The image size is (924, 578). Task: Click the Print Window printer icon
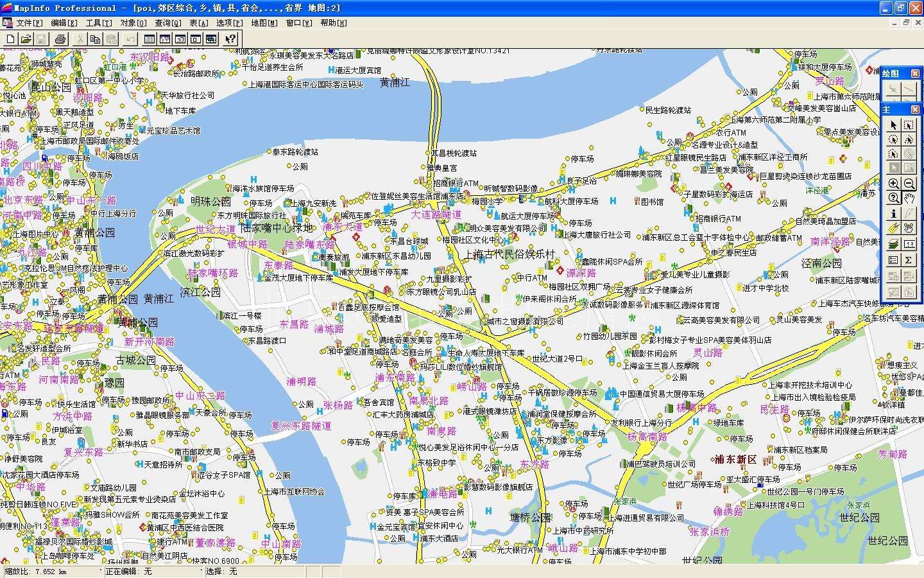[60, 39]
